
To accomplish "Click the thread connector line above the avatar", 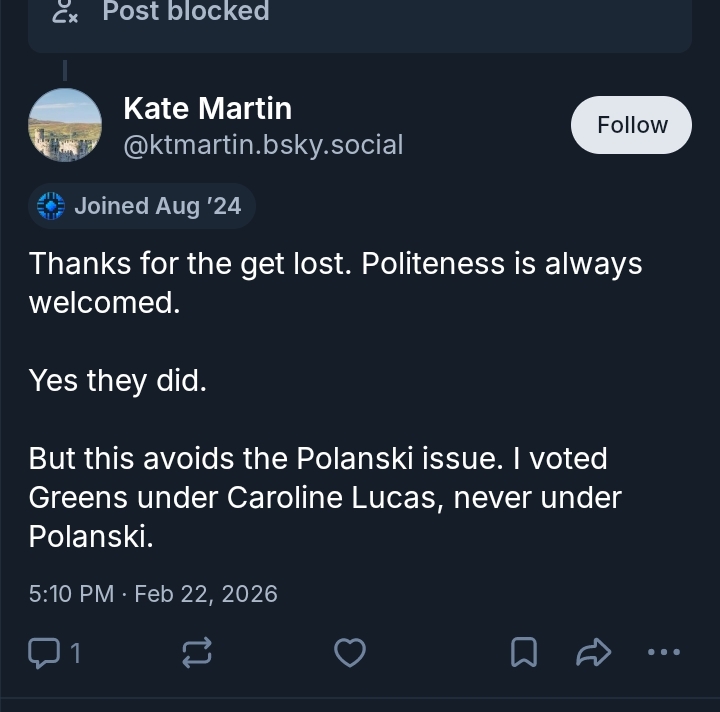I will click(65, 70).
